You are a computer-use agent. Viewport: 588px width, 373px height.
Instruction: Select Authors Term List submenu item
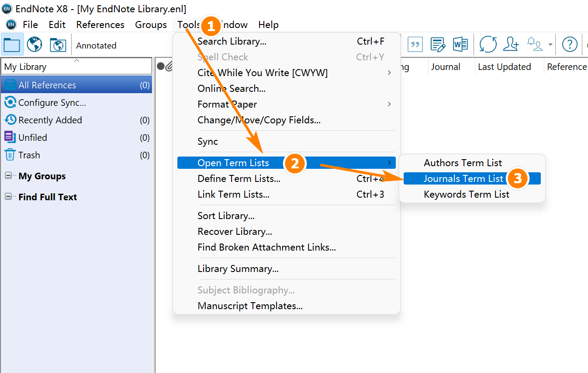tap(472, 163)
